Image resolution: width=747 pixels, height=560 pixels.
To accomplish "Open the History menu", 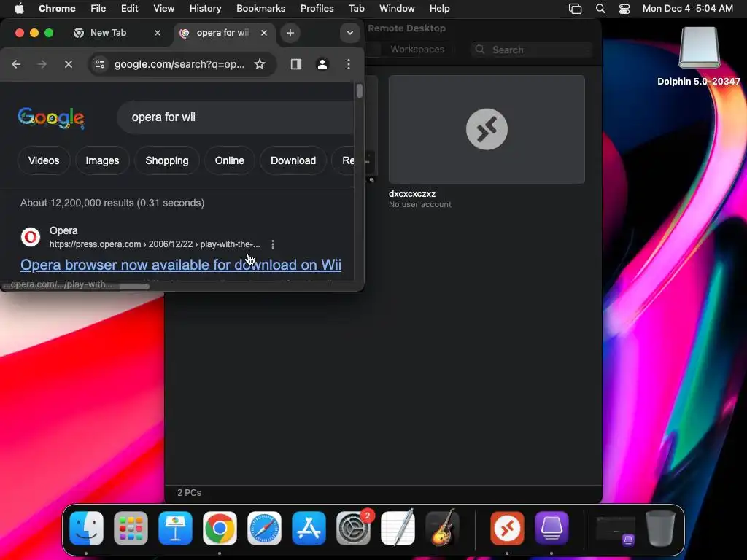I will 205,9.
